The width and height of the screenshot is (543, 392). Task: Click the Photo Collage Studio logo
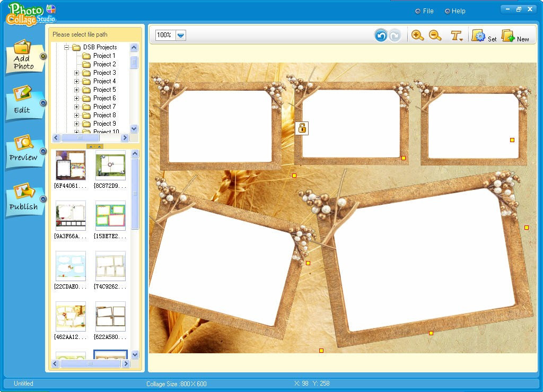click(x=31, y=14)
